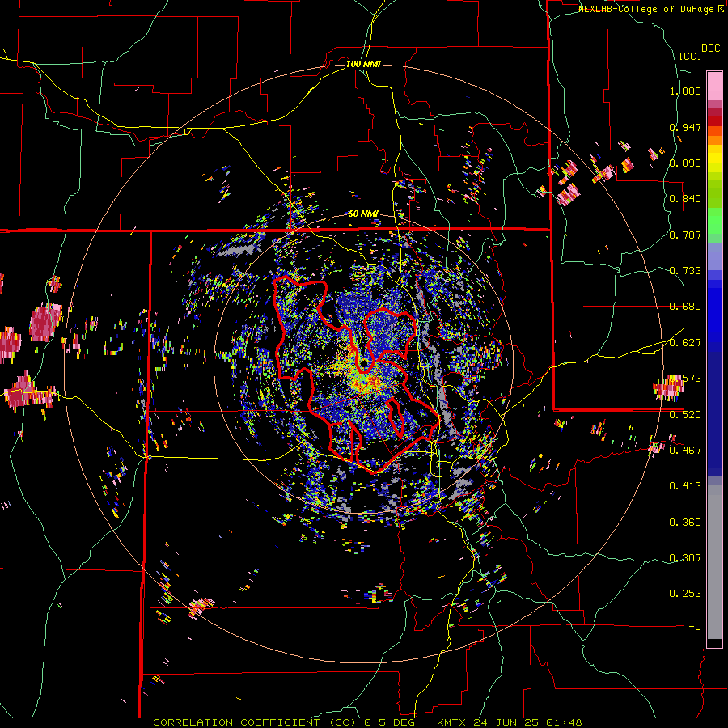This screenshot has height=728, width=728.
Task: Click the 0.733 scale value
Action: [x=685, y=270]
